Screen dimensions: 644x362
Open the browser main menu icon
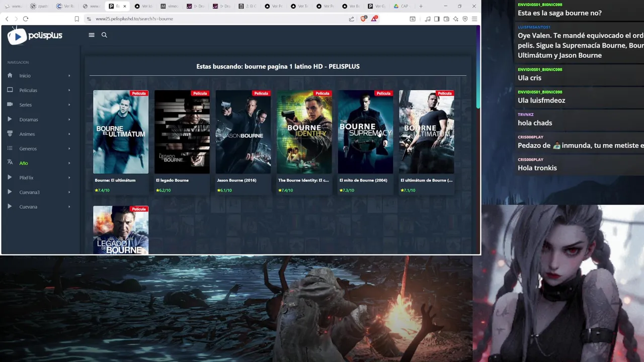click(474, 19)
